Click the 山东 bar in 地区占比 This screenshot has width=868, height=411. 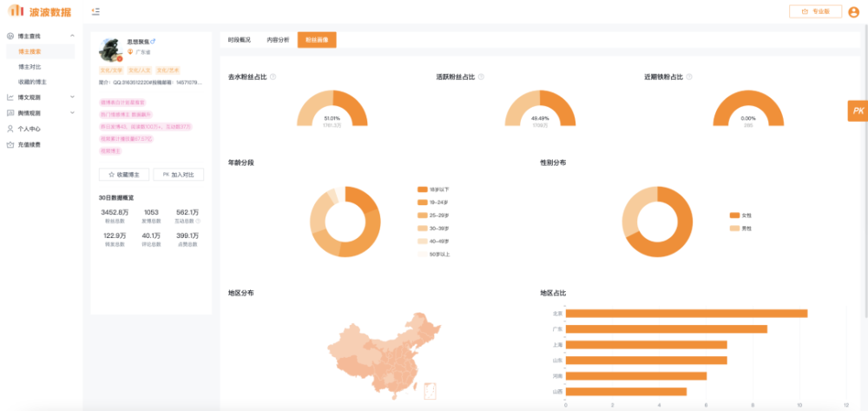646,360
